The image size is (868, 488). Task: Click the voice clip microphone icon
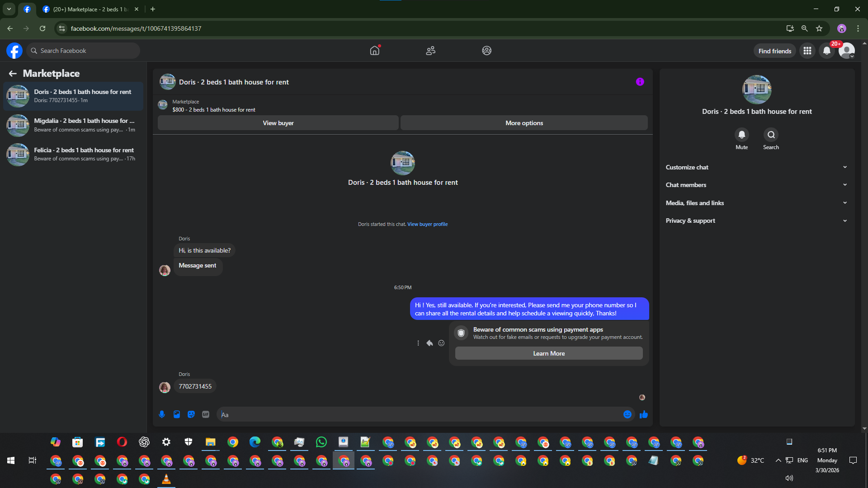162,414
